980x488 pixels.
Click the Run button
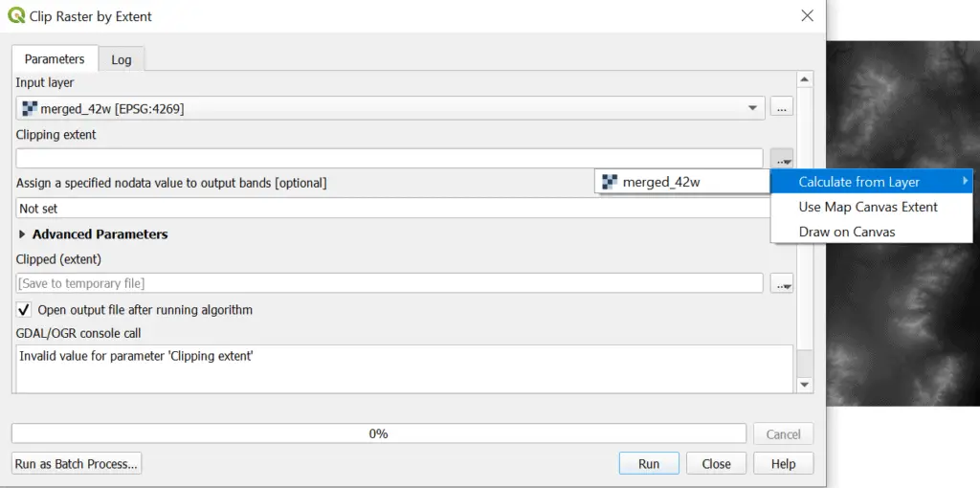[649, 464]
